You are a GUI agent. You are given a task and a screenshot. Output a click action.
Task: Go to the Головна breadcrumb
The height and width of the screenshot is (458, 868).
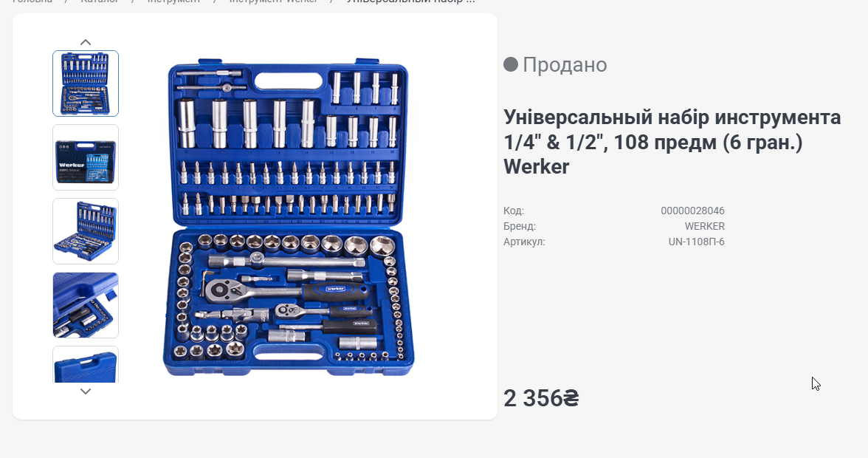tap(32, 1)
